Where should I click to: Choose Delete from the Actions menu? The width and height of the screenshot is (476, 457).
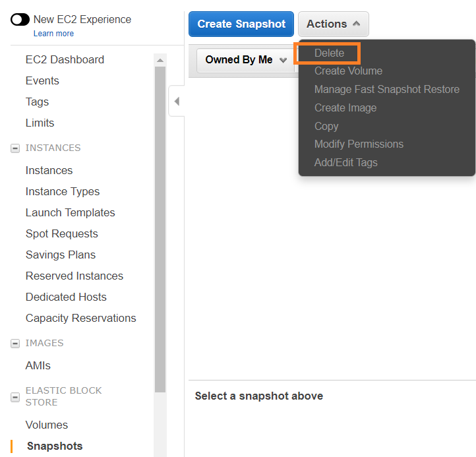[x=329, y=53]
